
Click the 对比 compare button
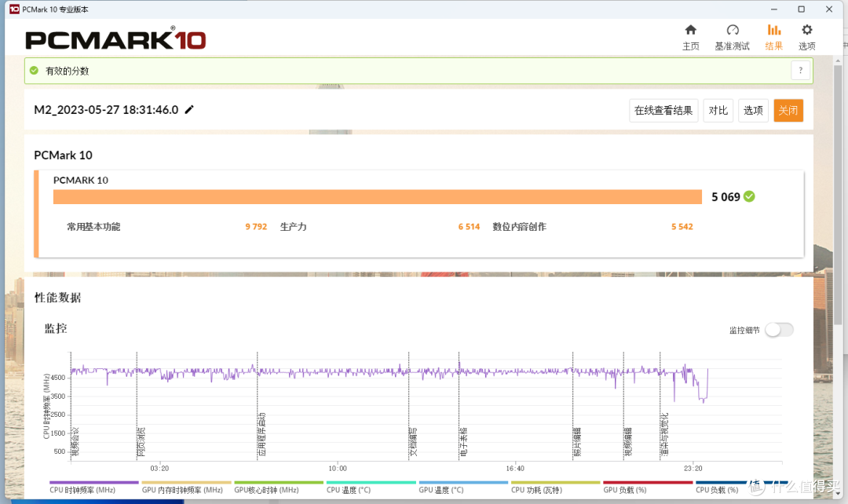718,111
